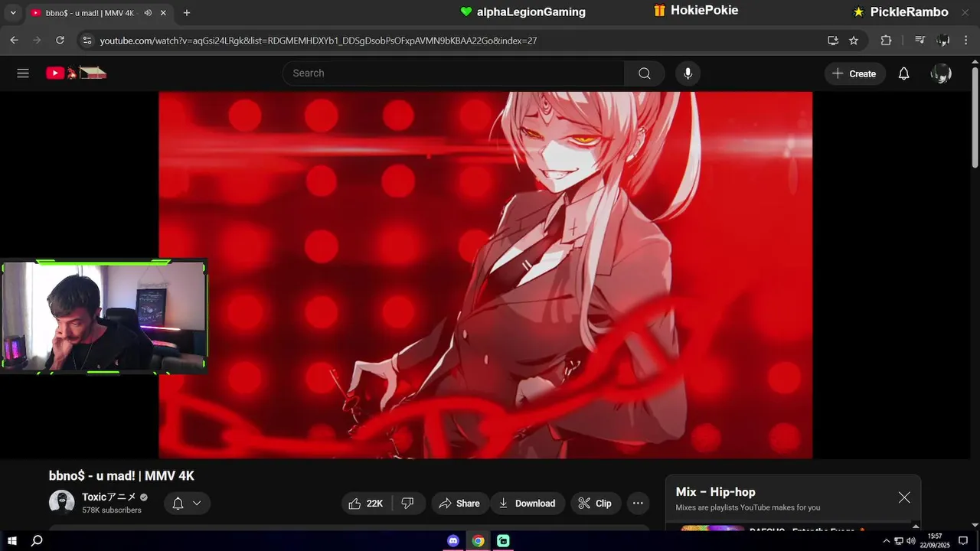This screenshot has height=551, width=980.
Task: Open the Toxicアニメ channel name link
Action: (x=109, y=497)
